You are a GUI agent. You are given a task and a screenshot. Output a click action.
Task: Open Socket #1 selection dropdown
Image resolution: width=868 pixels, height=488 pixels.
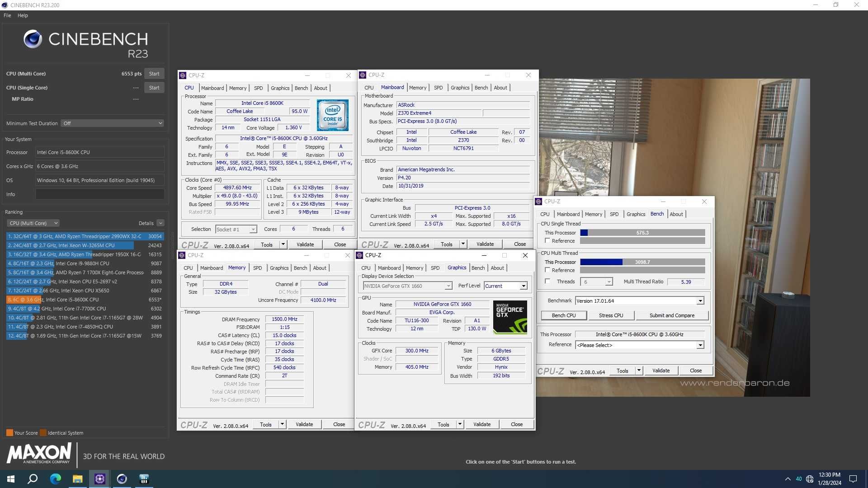click(x=236, y=230)
